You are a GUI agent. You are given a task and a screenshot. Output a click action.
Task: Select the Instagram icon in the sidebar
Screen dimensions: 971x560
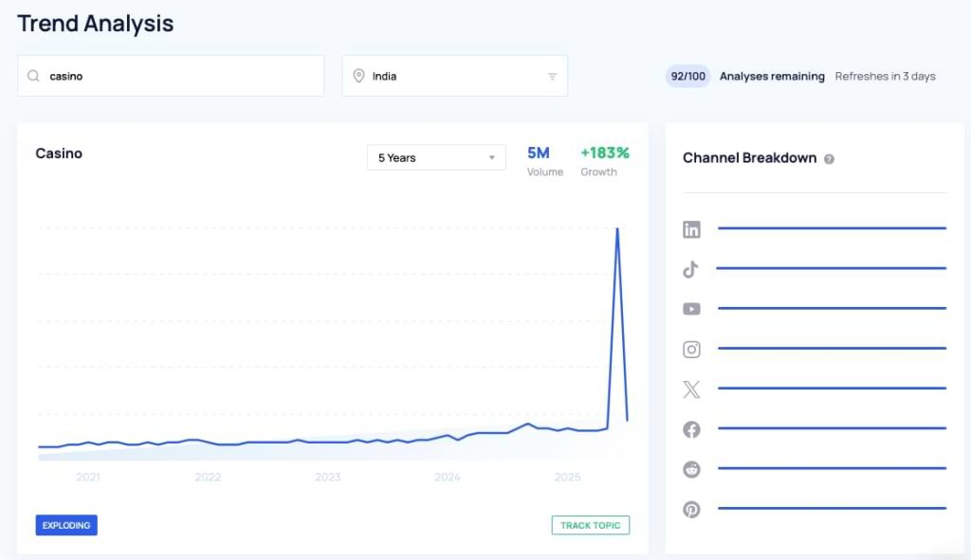[691, 349]
